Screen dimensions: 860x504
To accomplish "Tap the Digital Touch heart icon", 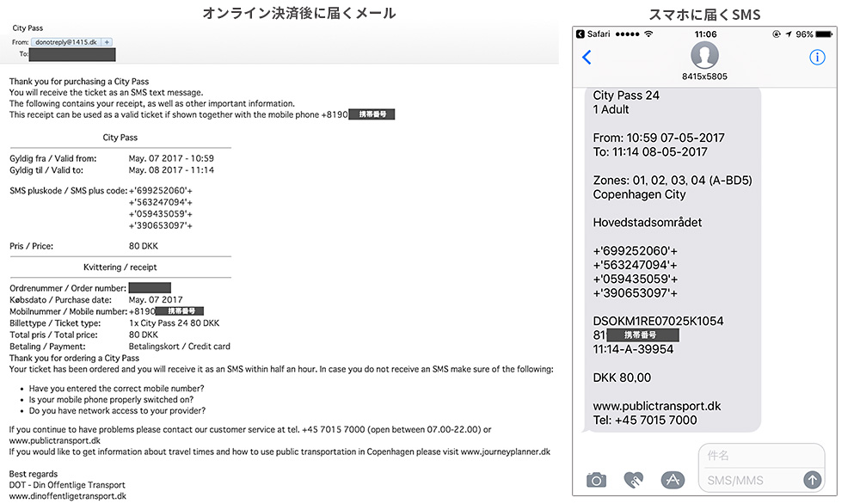I will click(635, 480).
